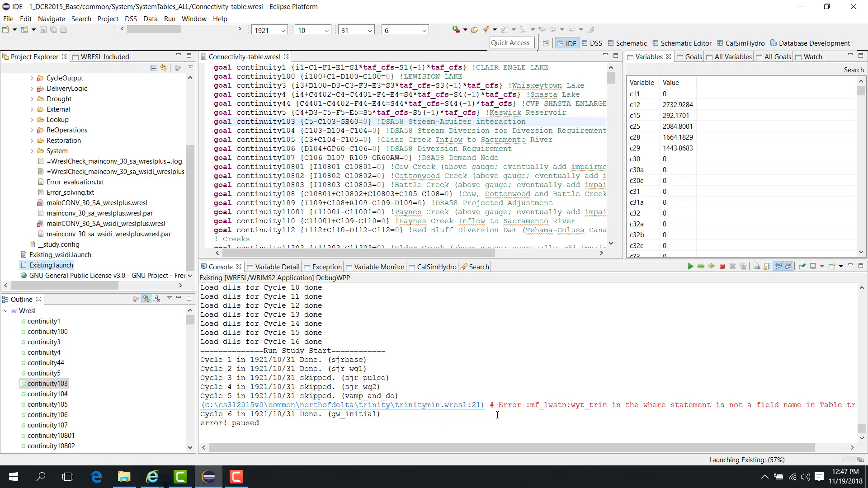The image size is (868, 488).
Task: Close the Connectivity-table.wresl editor tab
Action: (286, 57)
